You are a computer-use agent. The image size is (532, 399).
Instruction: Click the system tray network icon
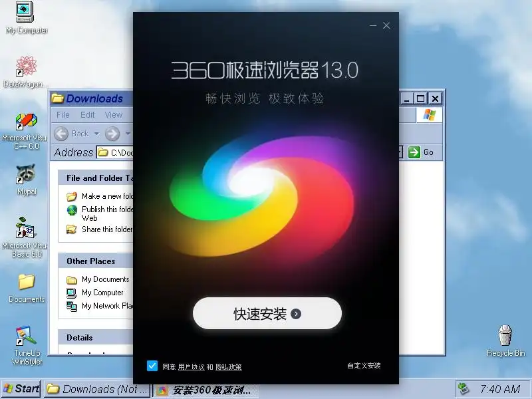[464, 389]
